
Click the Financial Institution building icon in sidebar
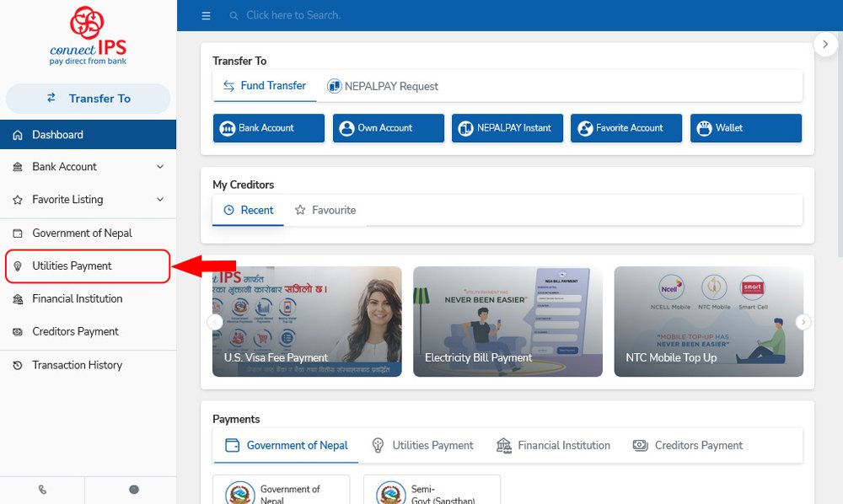coord(18,299)
